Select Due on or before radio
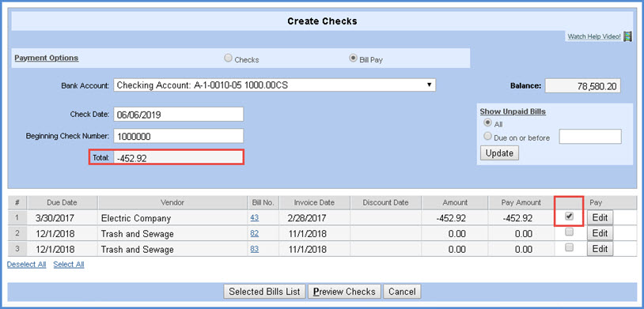This screenshot has height=309, width=644. click(487, 136)
